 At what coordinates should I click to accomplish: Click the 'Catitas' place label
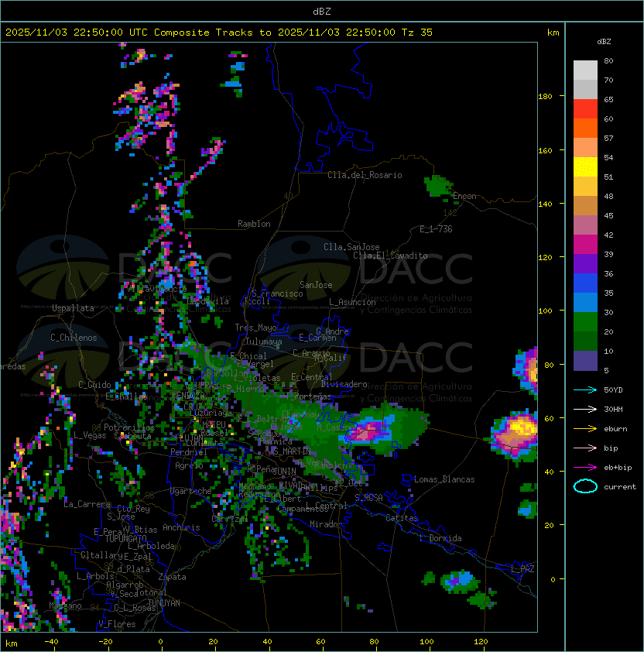coord(402,518)
